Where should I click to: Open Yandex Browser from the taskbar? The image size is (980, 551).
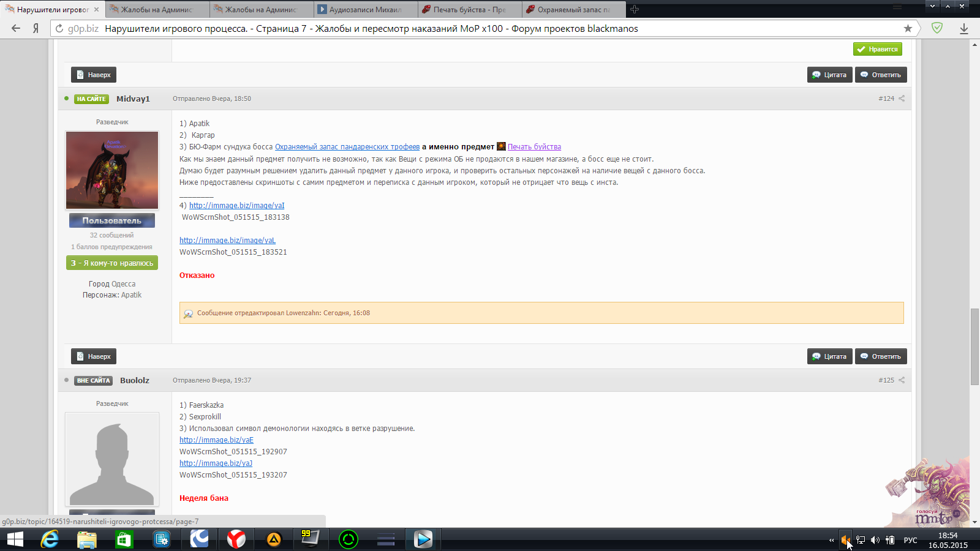coord(236,539)
